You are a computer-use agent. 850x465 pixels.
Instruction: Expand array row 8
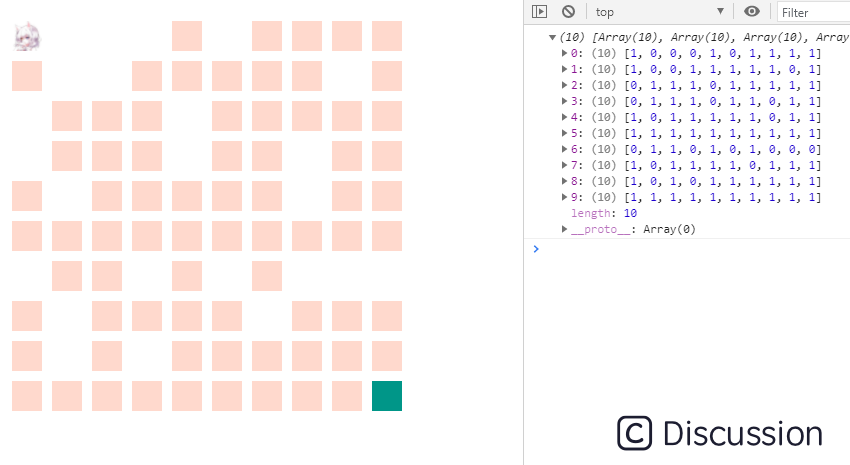click(x=564, y=181)
